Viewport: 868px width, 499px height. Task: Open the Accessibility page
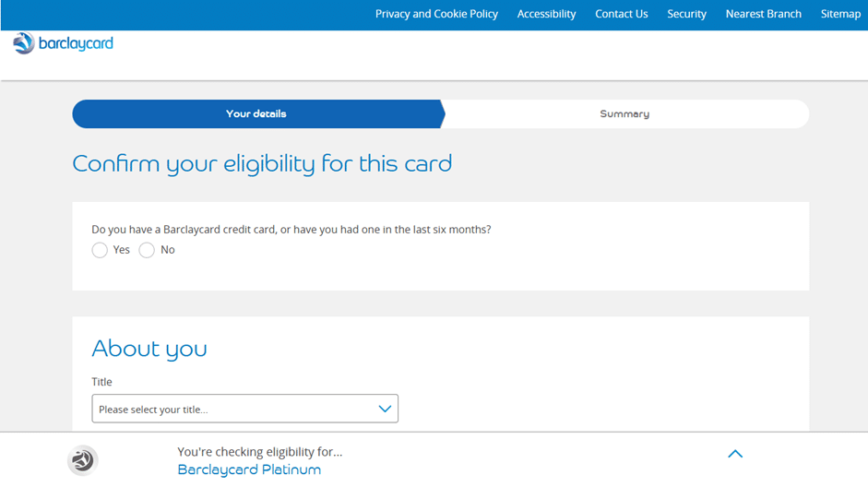coord(546,14)
